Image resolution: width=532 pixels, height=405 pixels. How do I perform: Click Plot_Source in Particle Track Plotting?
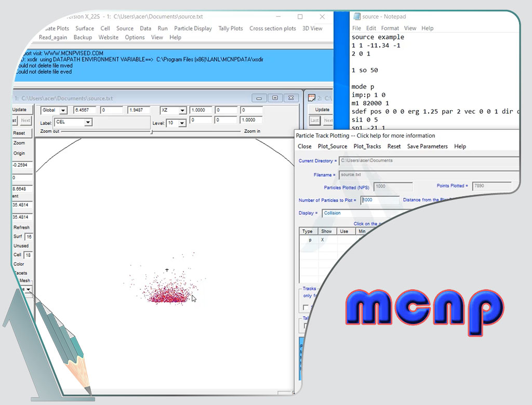click(x=332, y=146)
